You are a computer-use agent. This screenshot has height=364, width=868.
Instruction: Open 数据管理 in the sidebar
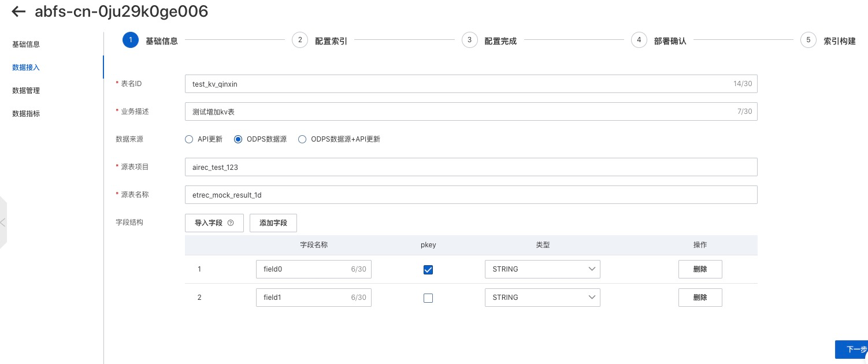(x=26, y=90)
